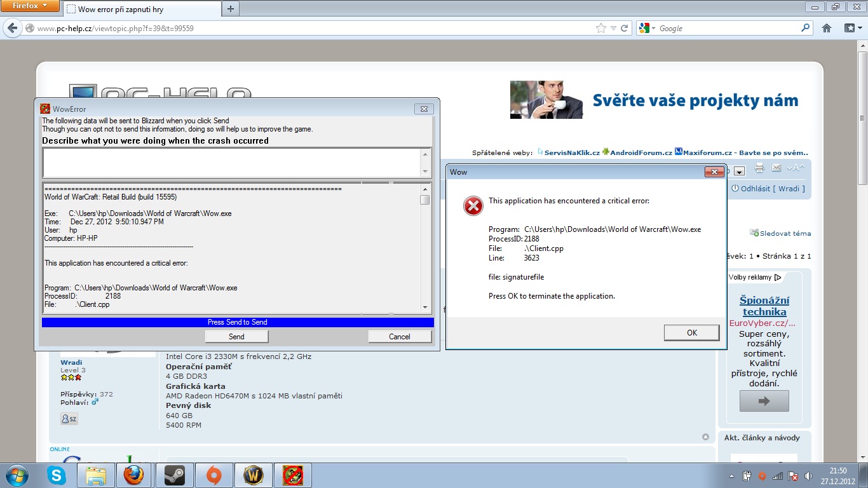Open the Špionážní technika ad link
This screenshot has height=488, width=868.
tap(764, 306)
